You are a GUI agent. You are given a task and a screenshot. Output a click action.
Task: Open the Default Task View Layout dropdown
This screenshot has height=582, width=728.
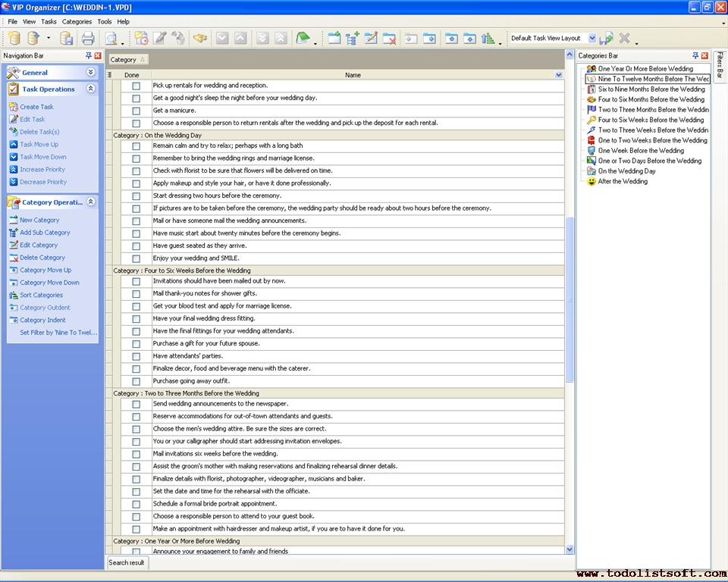click(x=592, y=38)
